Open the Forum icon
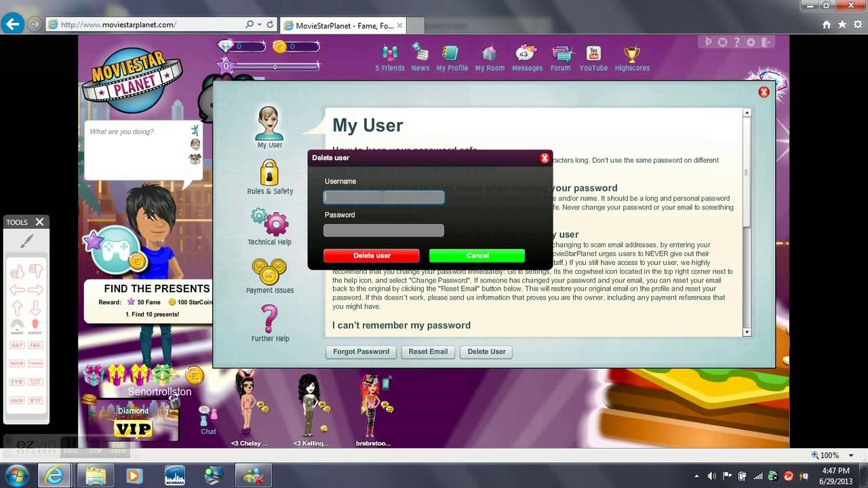The height and width of the screenshot is (488, 868). [561, 58]
